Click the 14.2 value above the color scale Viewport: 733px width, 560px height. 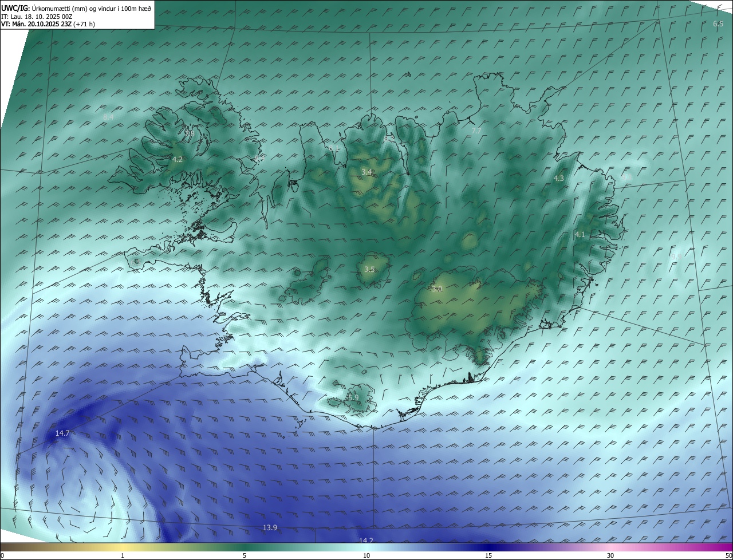point(366,540)
